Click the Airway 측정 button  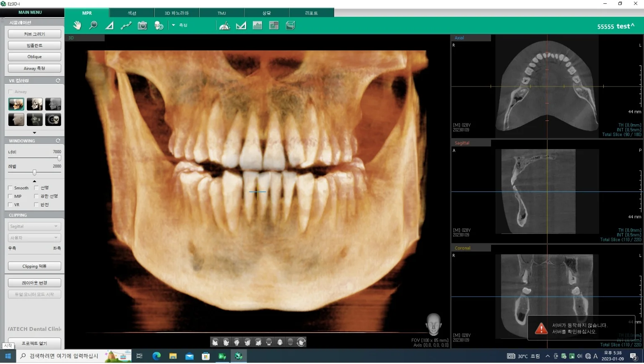coord(34,68)
